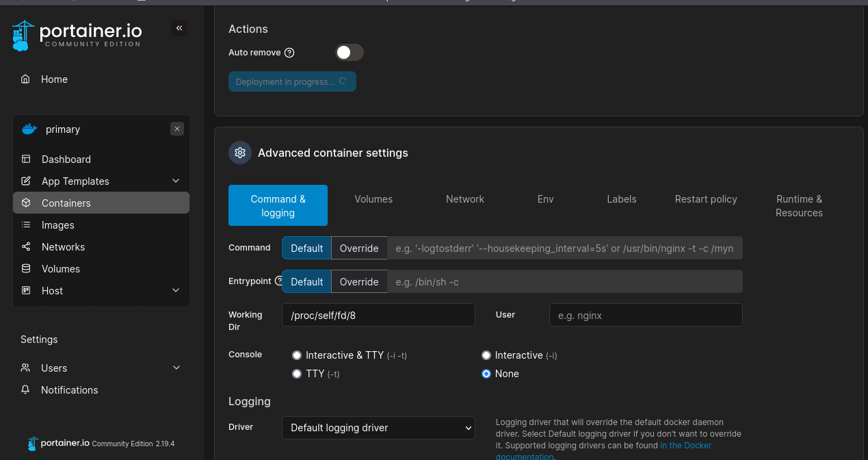868x460 pixels.
Task: Click the Home house icon
Action: (25, 79)
